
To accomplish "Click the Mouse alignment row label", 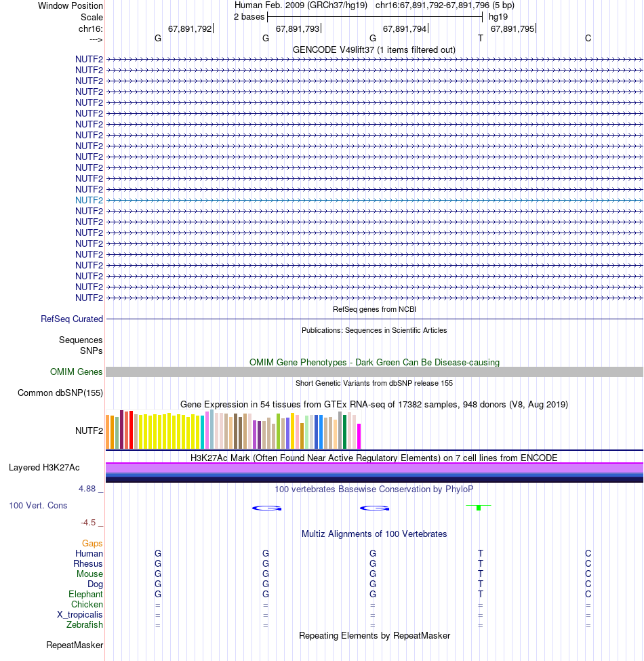I will 89,574.
